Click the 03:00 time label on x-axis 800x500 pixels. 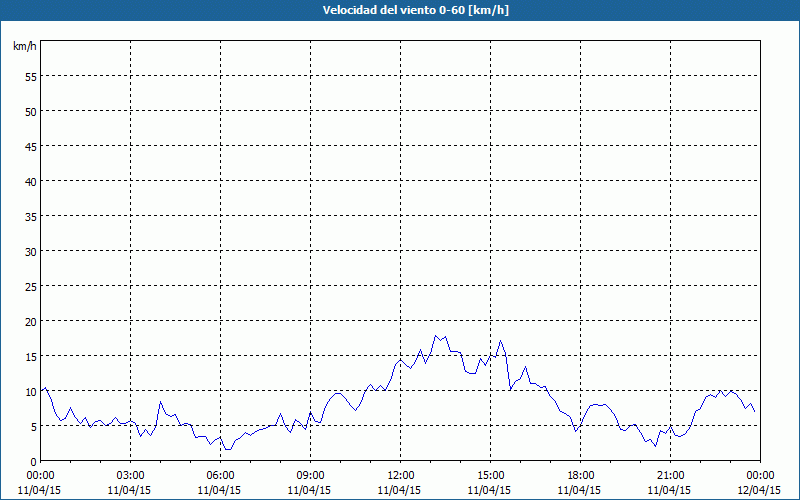[x=131, y=476]
